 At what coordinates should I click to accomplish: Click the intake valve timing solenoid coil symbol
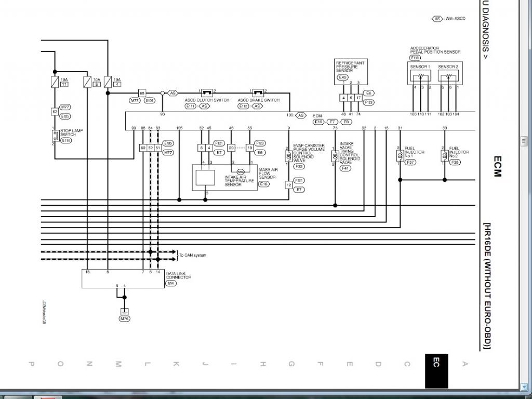coord(335,156)
